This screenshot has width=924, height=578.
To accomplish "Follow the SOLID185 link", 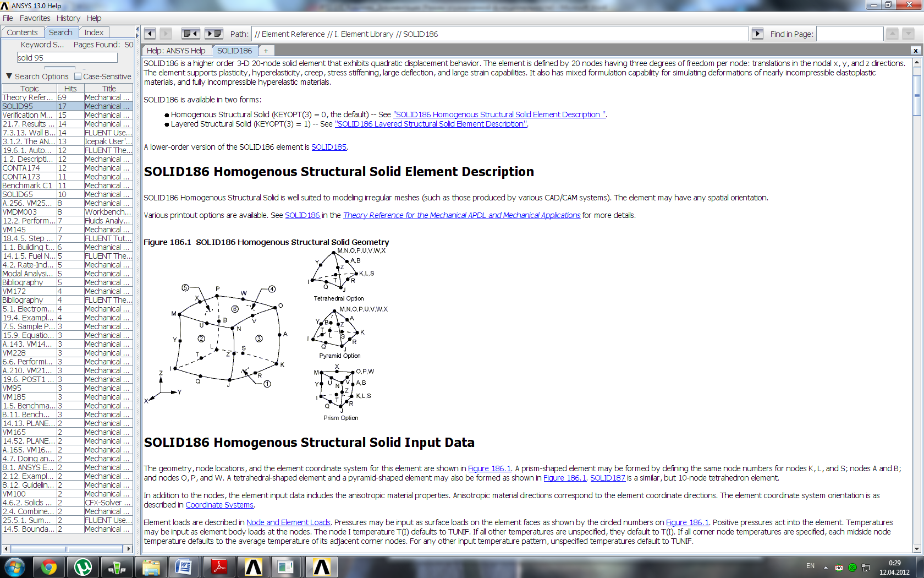I will pos(329,147).
